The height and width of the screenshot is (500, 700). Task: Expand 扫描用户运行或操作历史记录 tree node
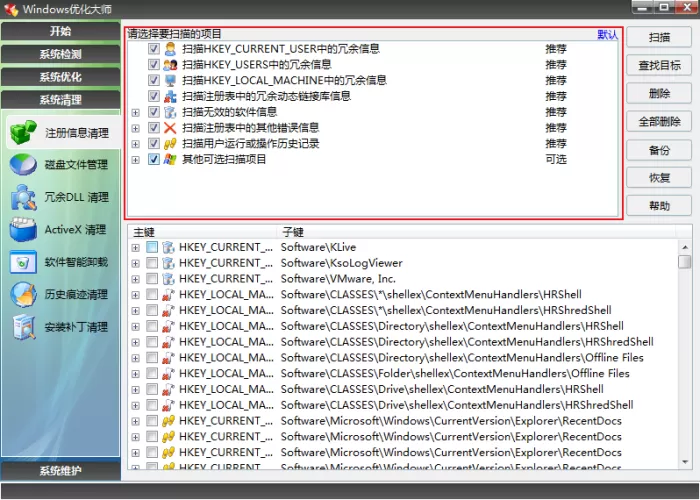click(136, 144)
